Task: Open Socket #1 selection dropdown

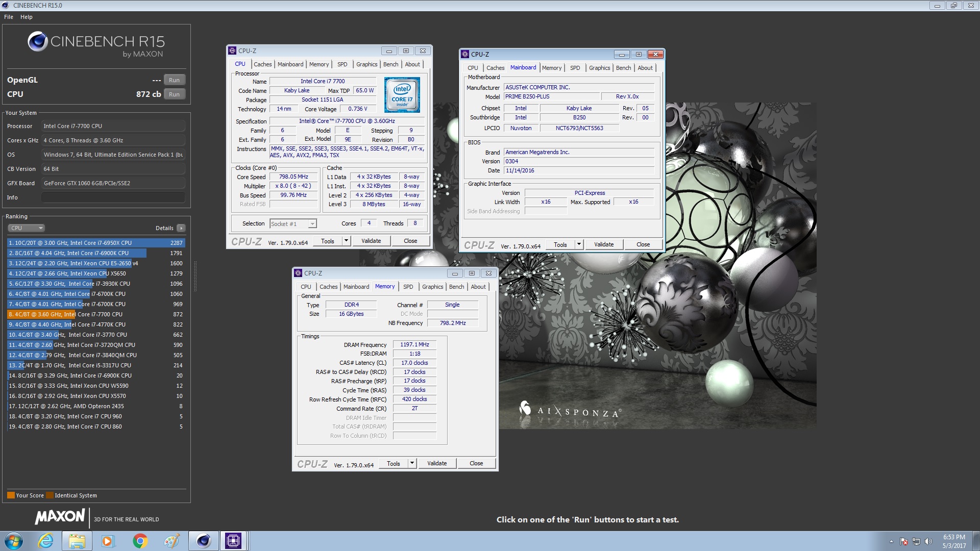Action: pyautogui.click(x=293, y=223)
